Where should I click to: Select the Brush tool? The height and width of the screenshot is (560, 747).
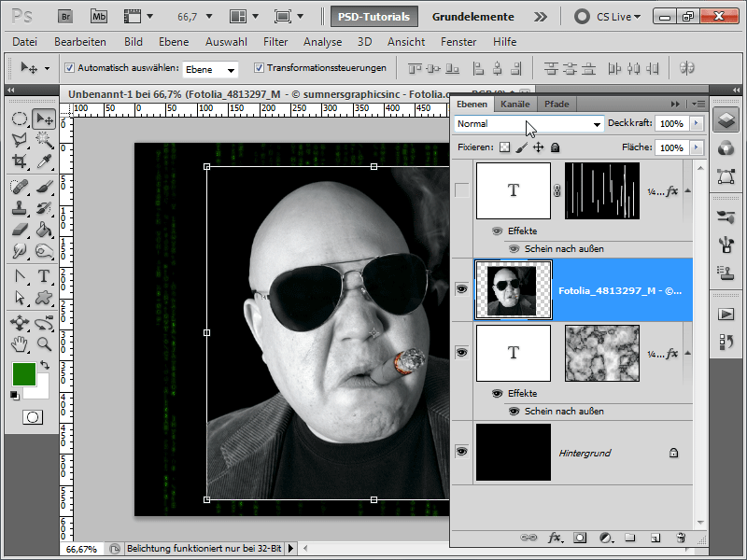click(x=44, y=187)
